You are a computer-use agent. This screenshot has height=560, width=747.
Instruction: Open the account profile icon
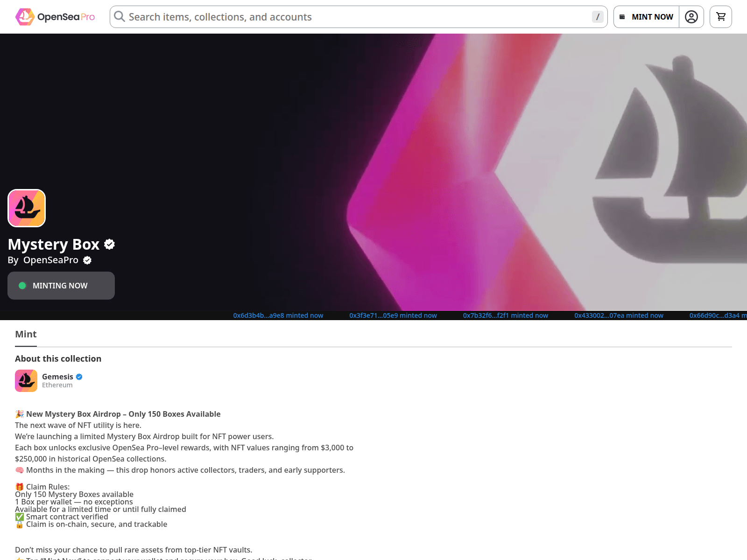pyautogui.click(x=691, y=17)
